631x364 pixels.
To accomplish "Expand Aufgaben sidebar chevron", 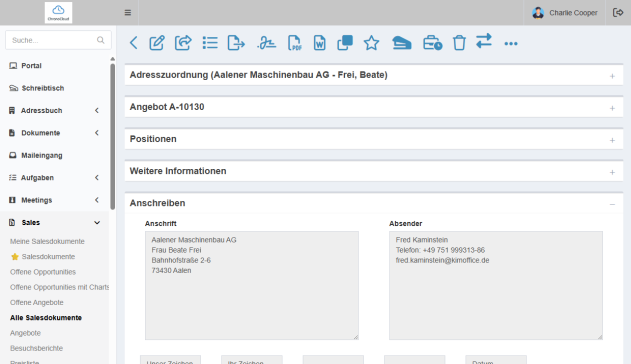I will tap(97, 178).
